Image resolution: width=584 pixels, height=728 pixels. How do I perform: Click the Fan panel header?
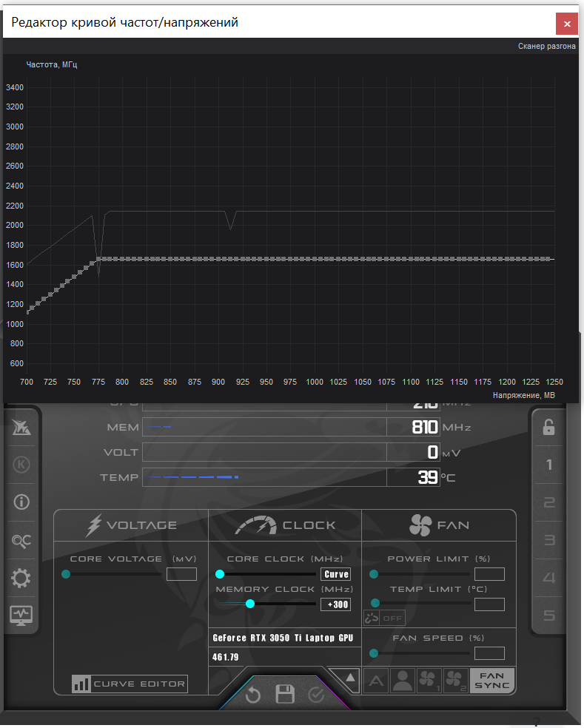pos(439,525)
